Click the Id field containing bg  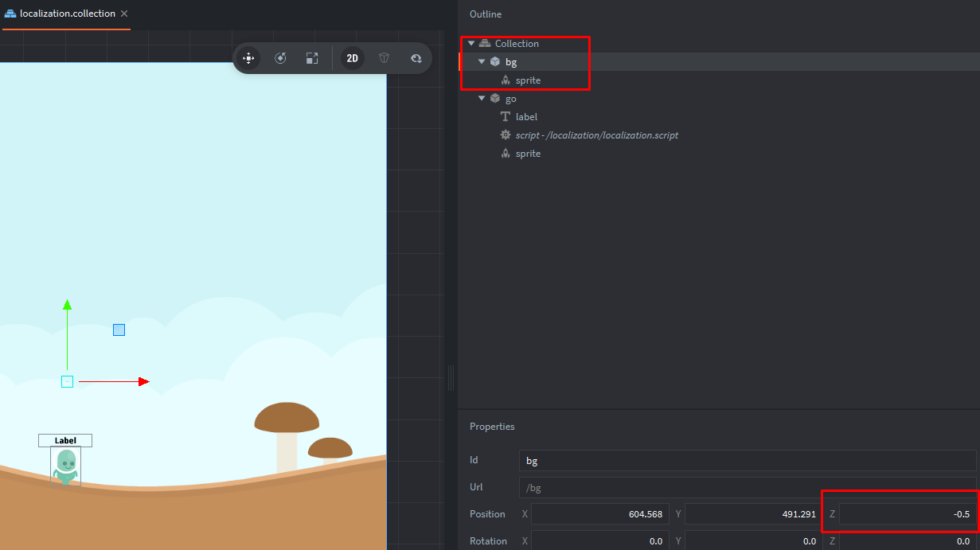tap(748, 460)
